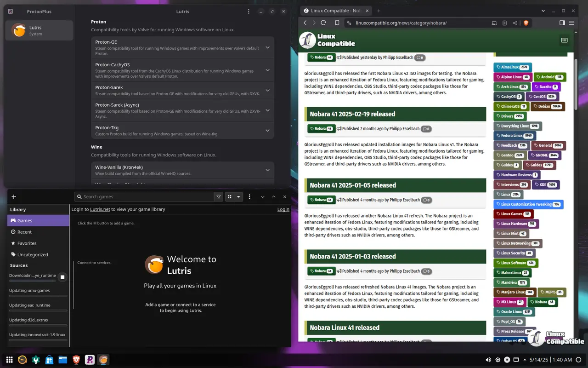Image resolution: width=588 pixels, height=368 pixels.
Task: Bookmark the current page in Brave
Action: pyautogui.click(x=337, y=23)
